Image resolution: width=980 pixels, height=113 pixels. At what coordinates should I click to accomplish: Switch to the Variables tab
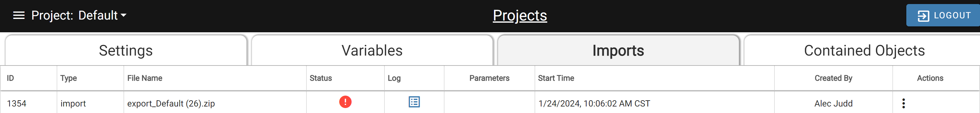(x=372, y=50)
